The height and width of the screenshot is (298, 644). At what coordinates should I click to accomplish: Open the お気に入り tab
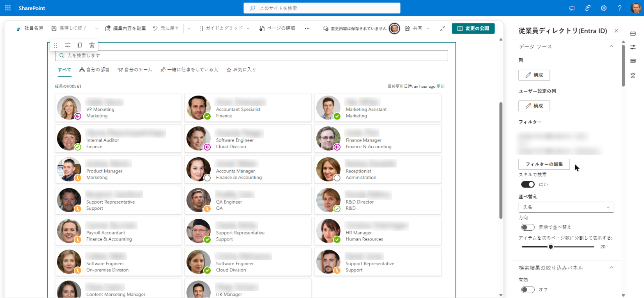click(x=241, y=70)
